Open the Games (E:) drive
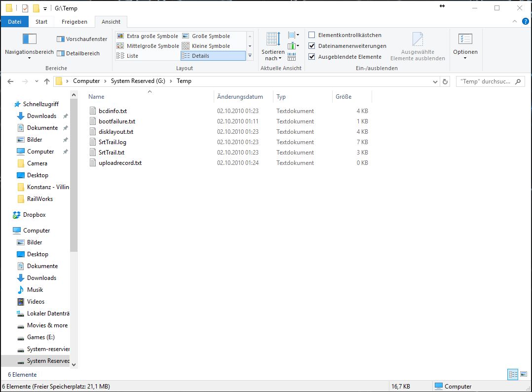The height and width of the screenshot is (392, 532). point(40,337)
